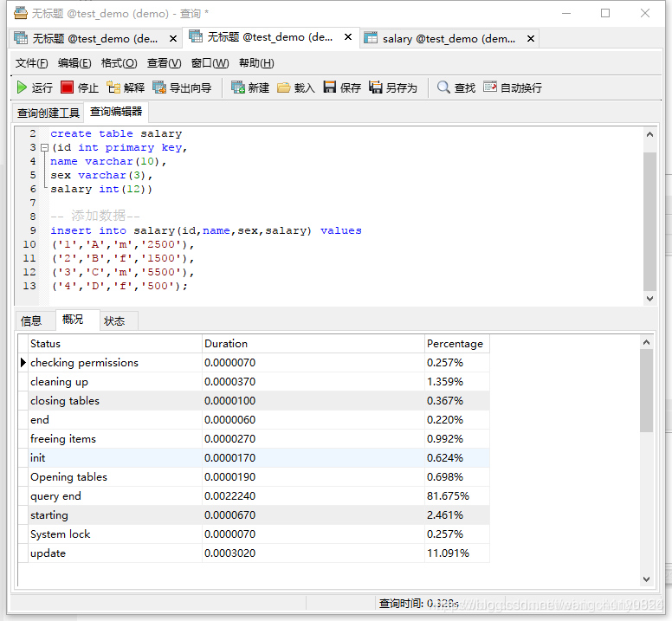Place cursor on 'create table salary' line

116,133
